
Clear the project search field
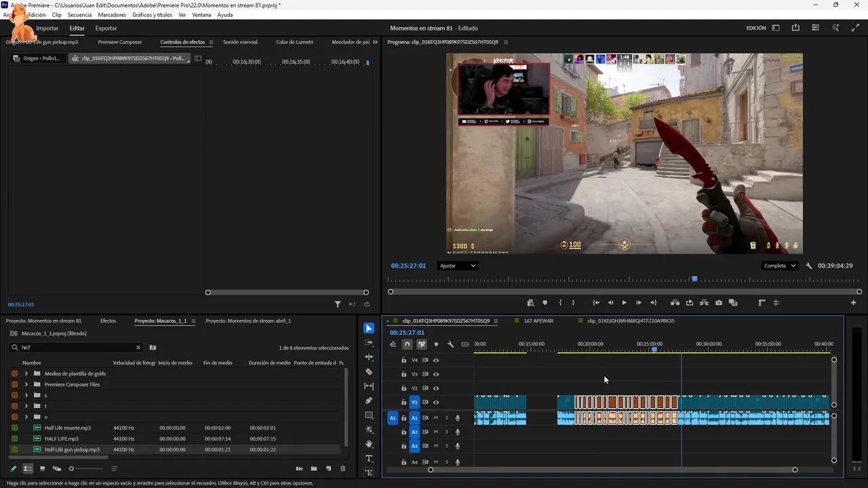point(138,348)
